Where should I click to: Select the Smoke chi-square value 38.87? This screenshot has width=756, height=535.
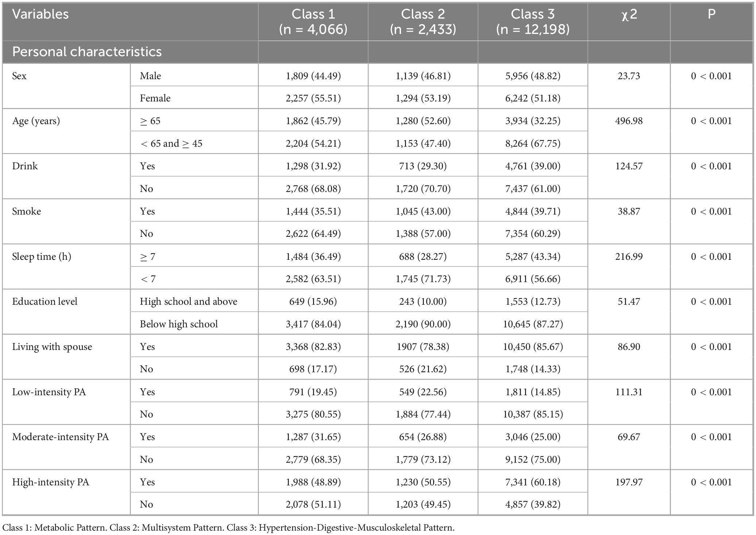[629, 211]
